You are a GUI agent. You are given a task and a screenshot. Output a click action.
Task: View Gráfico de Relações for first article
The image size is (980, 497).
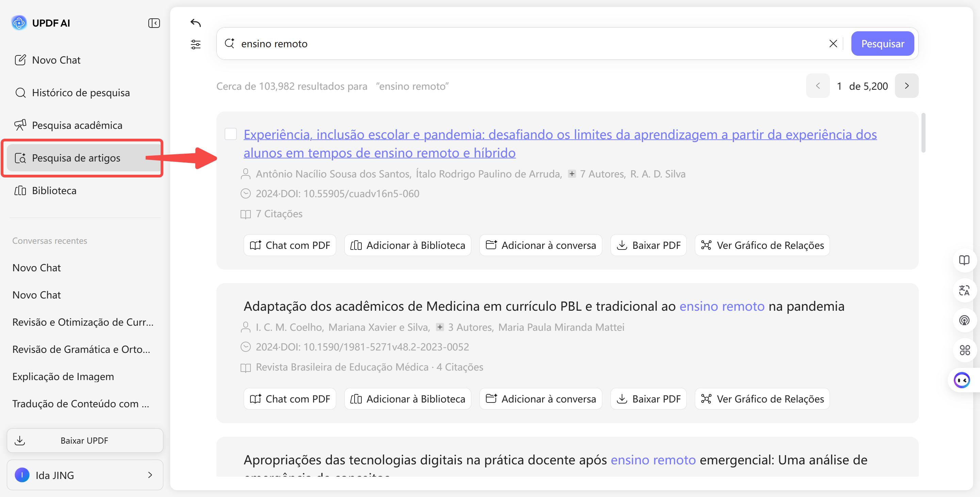point(762,245)
